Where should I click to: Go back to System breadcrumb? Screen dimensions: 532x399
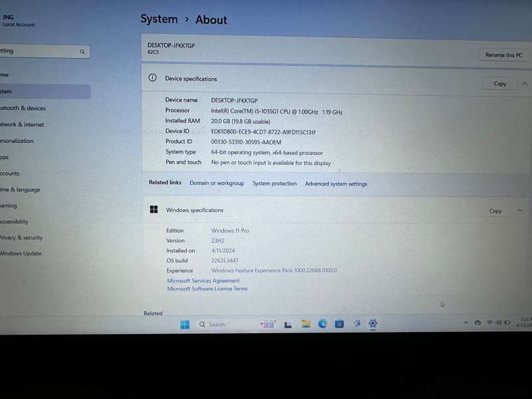tap(159, 19)
